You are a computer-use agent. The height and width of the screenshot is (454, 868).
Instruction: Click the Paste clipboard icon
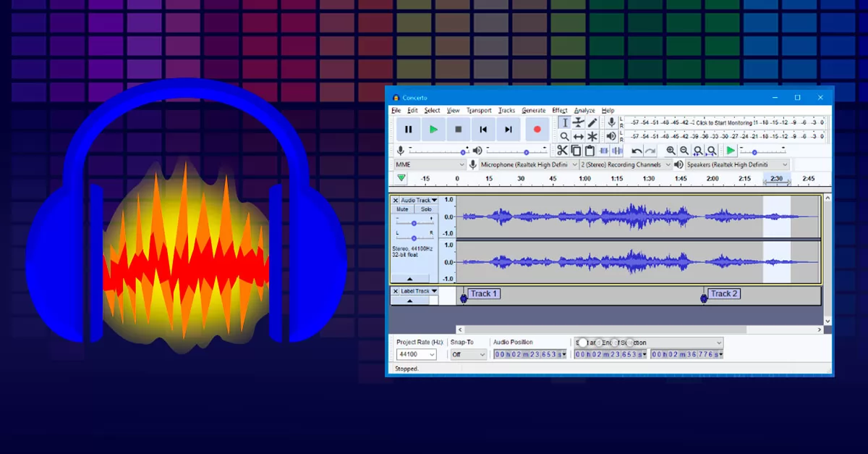pyautogui.click(x=590, y=151)
